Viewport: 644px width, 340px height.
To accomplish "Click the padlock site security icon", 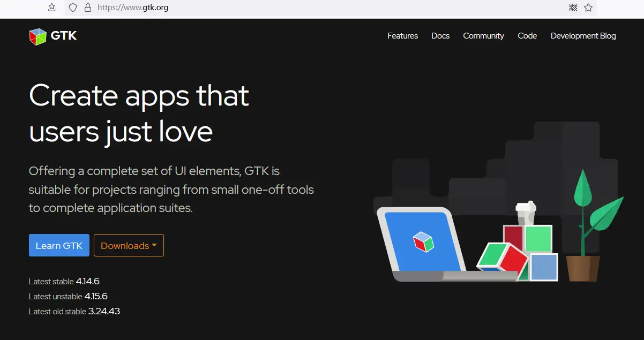I will tap(88, 7).
